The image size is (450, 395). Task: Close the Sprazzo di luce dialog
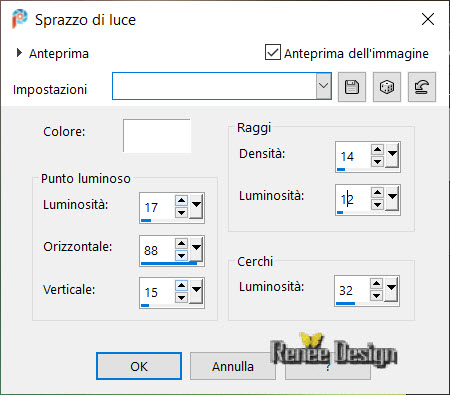click(428, 19)
